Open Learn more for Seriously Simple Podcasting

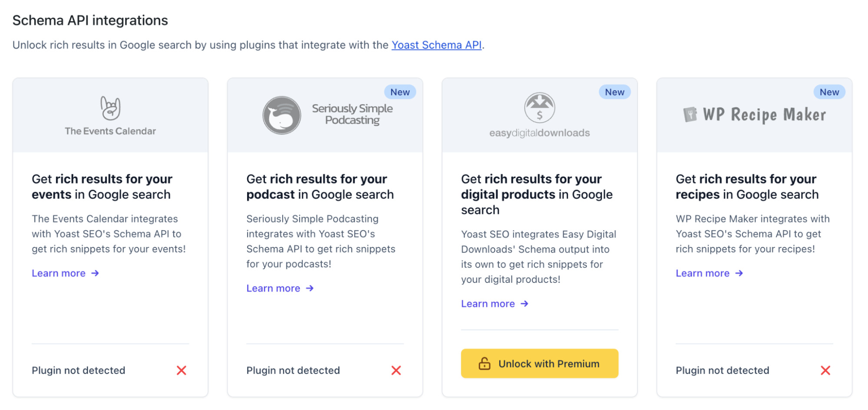click(x=274, y=288)
